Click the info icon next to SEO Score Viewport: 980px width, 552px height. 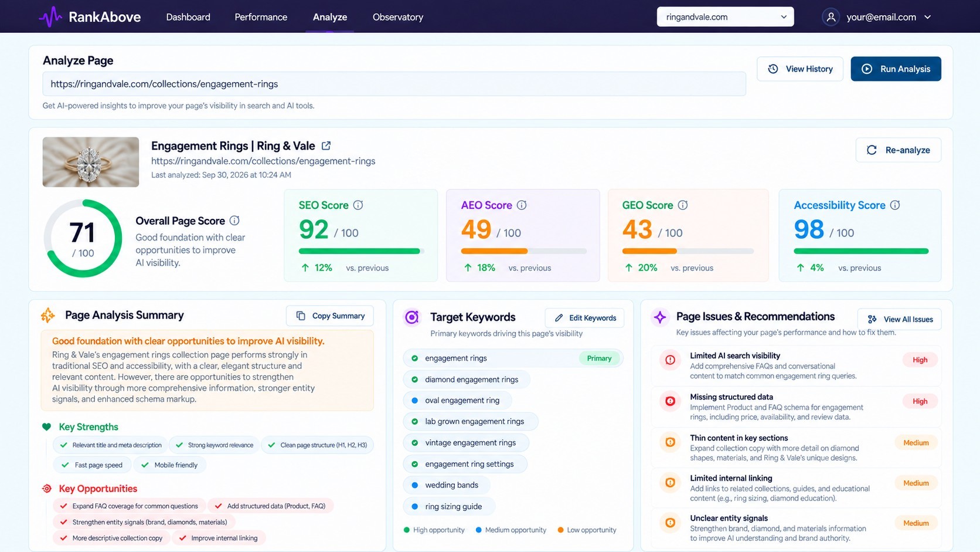pyautogui.click(x=358, y=205)
